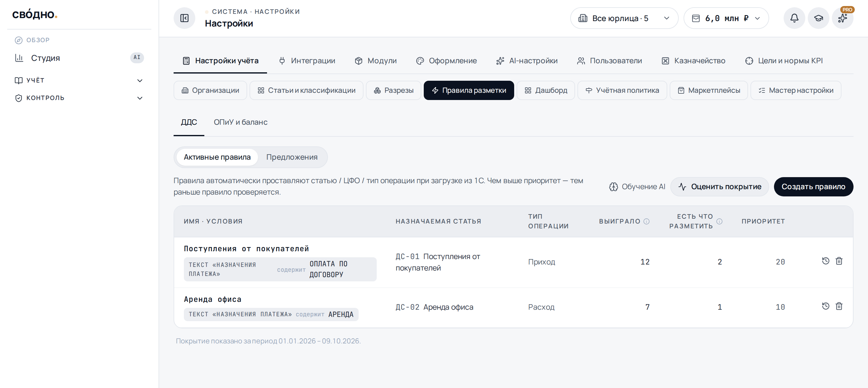868x388 pixels.
Task: Open the Дашборд section
Action: (546, 90)
